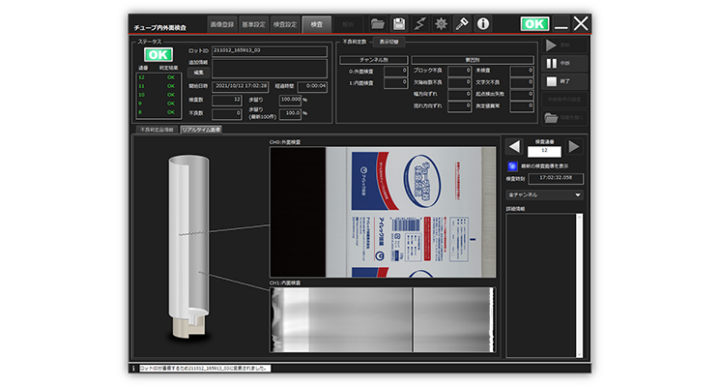
Task: Click the ブロック不良 count field
Action: click(460, 71)
